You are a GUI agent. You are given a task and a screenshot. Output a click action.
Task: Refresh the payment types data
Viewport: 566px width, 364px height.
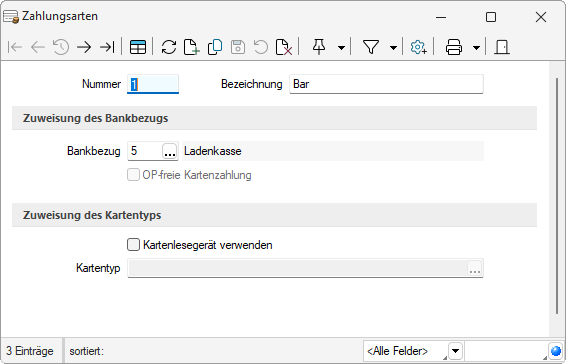coord(169,47)
